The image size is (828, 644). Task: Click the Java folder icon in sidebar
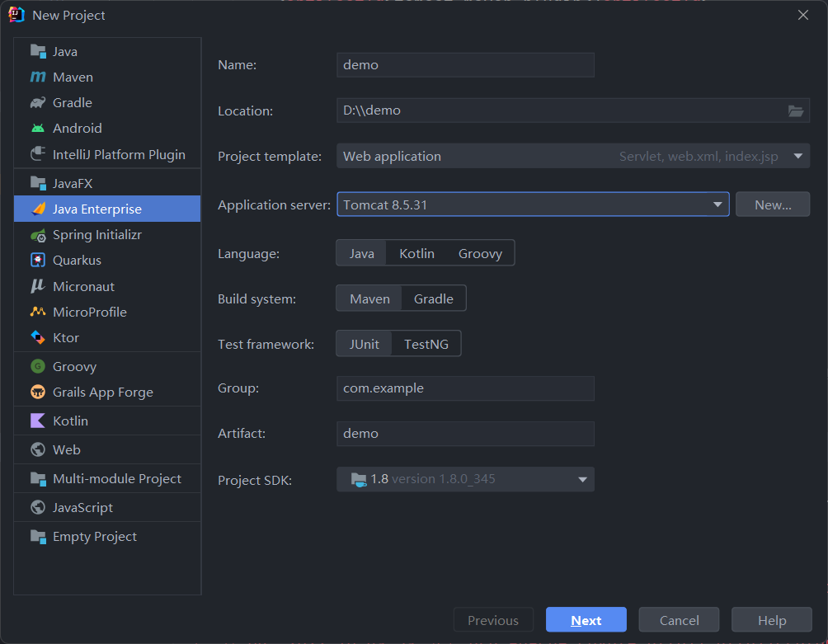point(38,52)
